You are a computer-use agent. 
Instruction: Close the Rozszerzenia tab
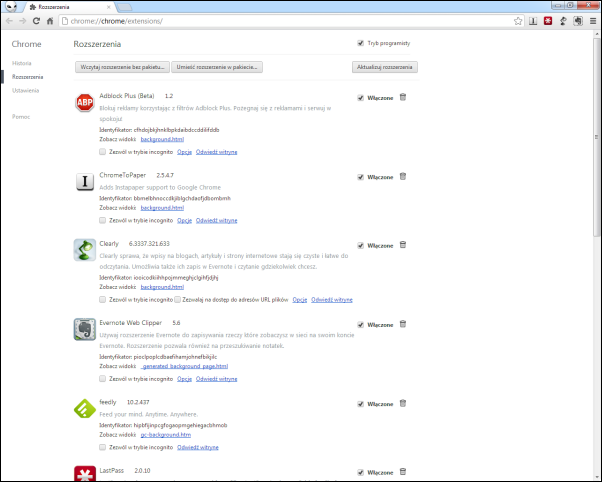click(x=109, y=7)
